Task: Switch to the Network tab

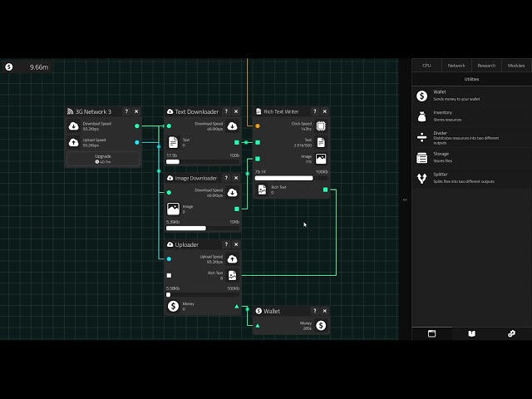Action: pyautogui.click(x=456, y=66)
